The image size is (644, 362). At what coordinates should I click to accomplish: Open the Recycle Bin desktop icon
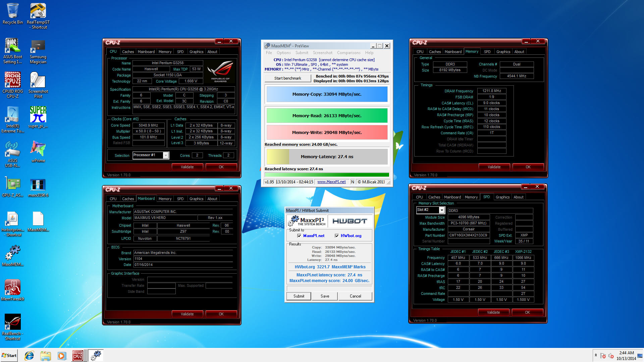[x=13, y=13]
